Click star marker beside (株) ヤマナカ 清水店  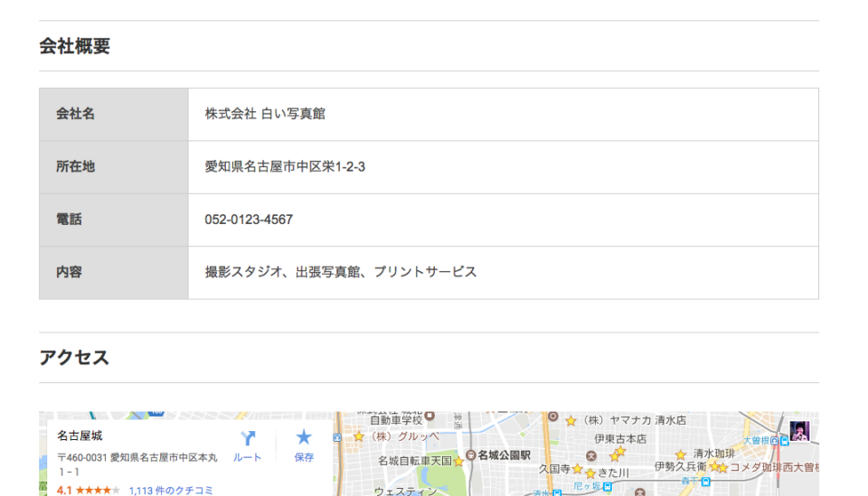(x=571, y=421)
